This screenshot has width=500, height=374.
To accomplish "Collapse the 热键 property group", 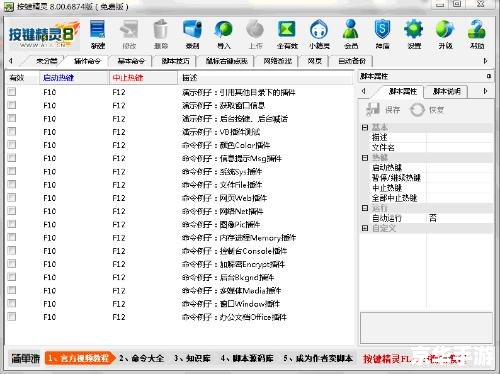I will point(365,157).
